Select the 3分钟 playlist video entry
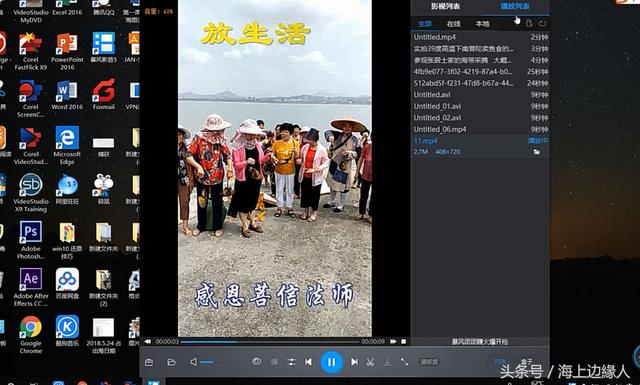The height and width of the screenshot is (385, 640). click(480, 49)
